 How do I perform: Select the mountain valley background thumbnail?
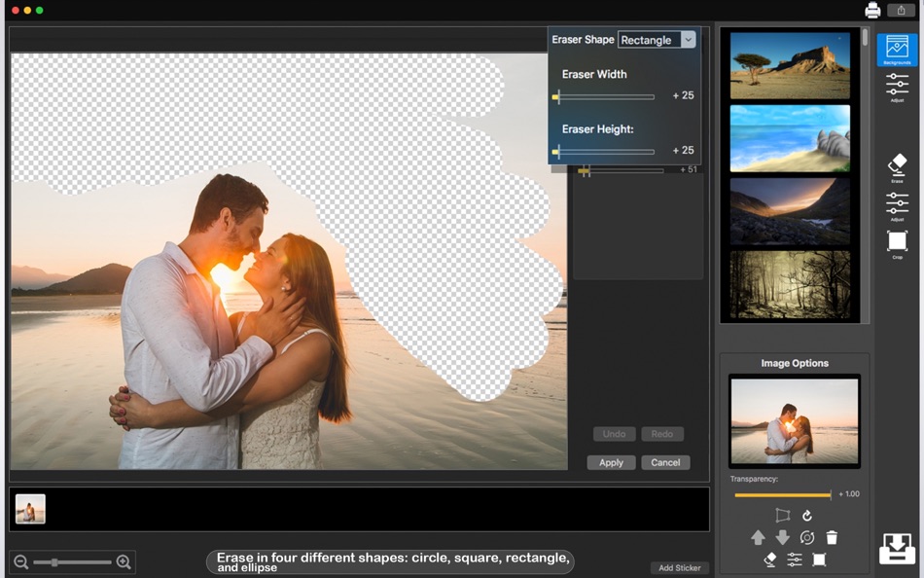pyautogui.click(x=790, y=211)
